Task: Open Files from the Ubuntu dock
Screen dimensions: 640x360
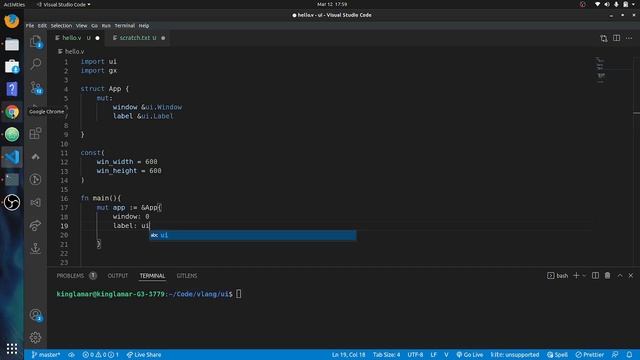Action: [x=12, y=44]
